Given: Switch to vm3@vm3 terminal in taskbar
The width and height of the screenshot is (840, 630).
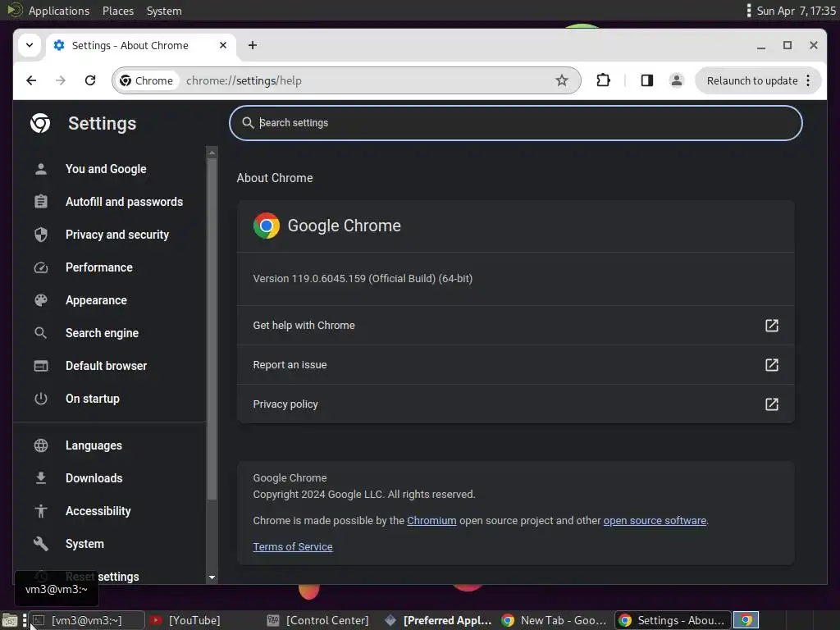Looking at the screenshot, I should tap(87, 620).
